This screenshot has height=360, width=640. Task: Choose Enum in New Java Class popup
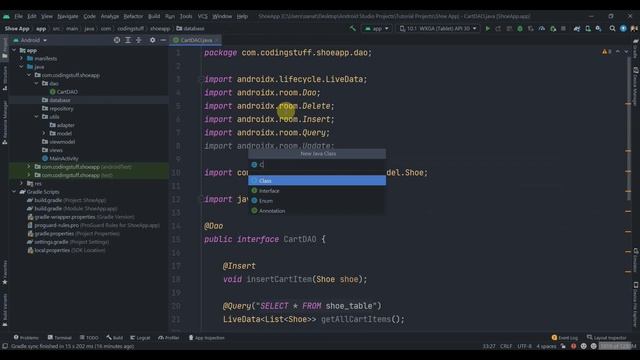[317, 201]
